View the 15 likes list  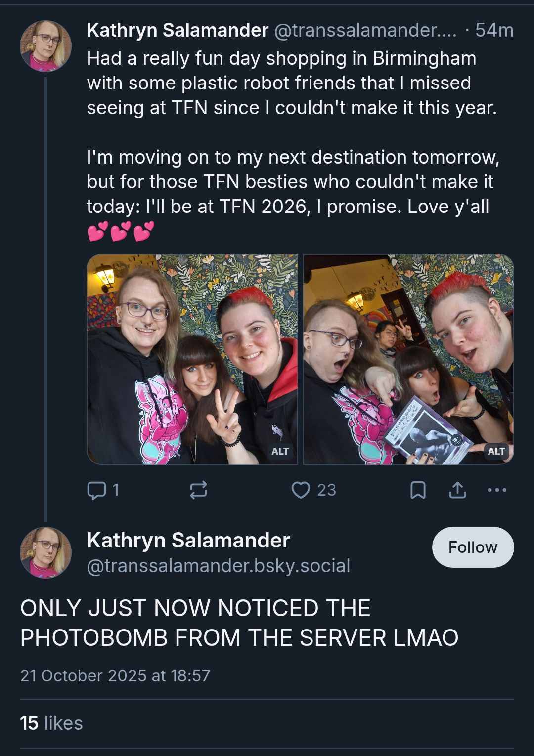pos(51,723)
